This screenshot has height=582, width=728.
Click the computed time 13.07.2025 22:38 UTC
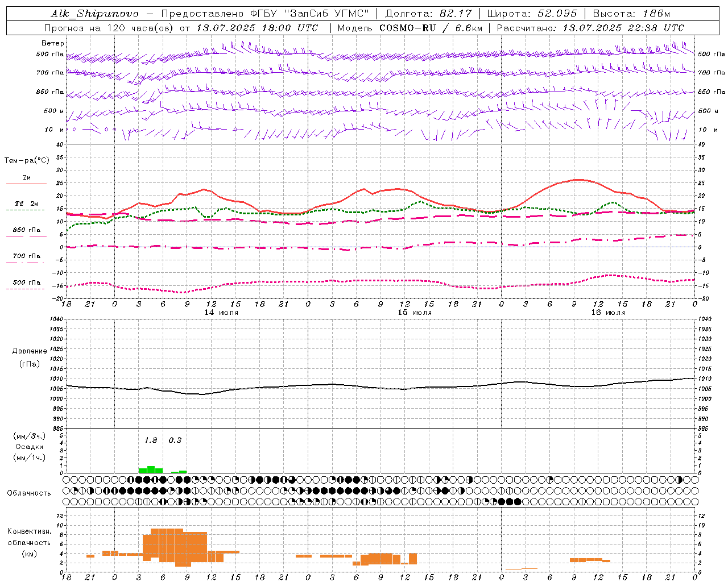tap(623, 28)
